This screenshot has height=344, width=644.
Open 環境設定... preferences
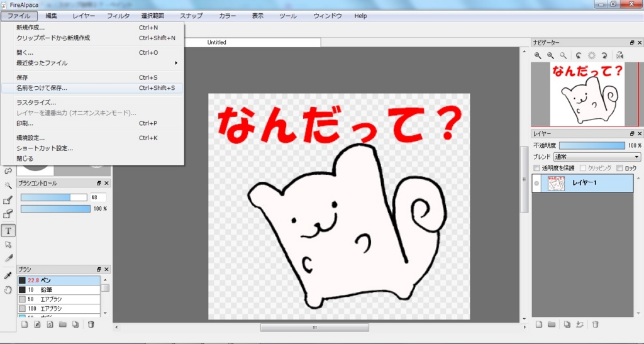pos(92,138)
